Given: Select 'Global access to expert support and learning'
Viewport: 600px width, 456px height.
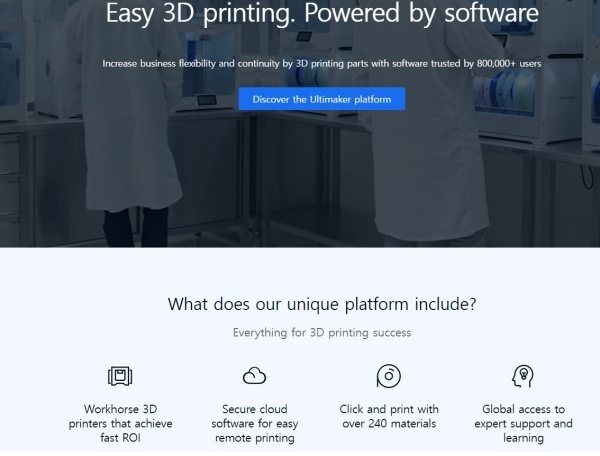Looking at the screenshot, I should [523, 423].
